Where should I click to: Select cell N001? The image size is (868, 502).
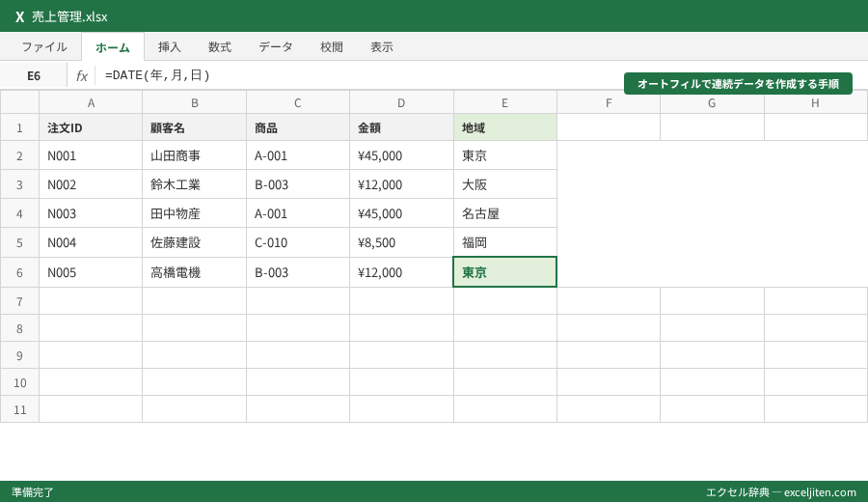coord(91,155)
